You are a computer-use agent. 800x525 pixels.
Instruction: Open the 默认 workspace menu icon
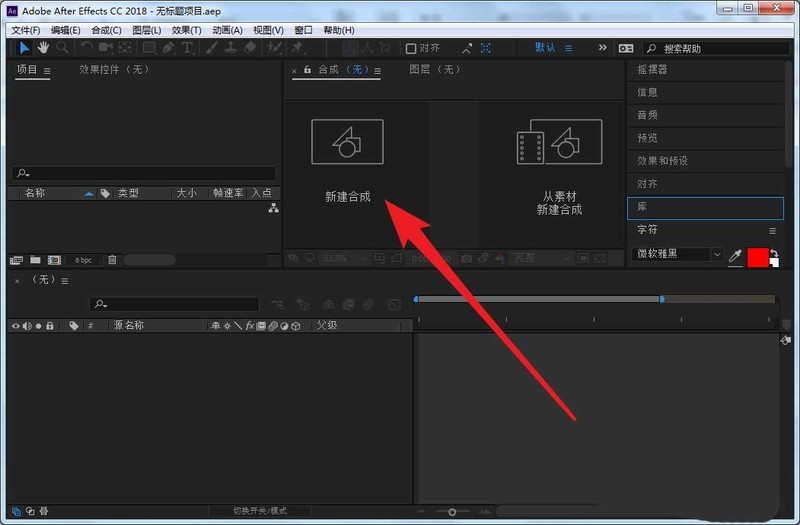[x=568, y=48]
